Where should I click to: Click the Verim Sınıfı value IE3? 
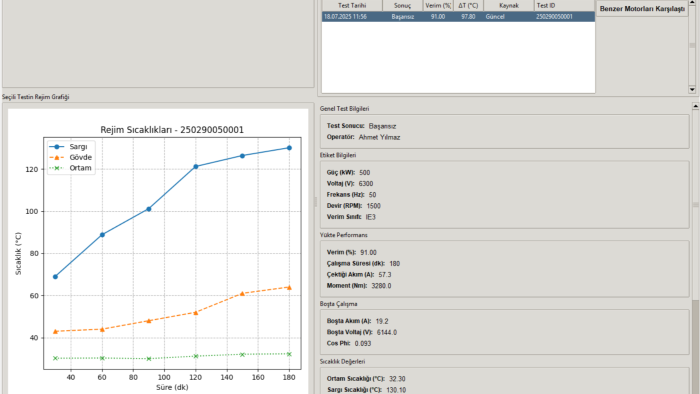click(x=371, y=217)
